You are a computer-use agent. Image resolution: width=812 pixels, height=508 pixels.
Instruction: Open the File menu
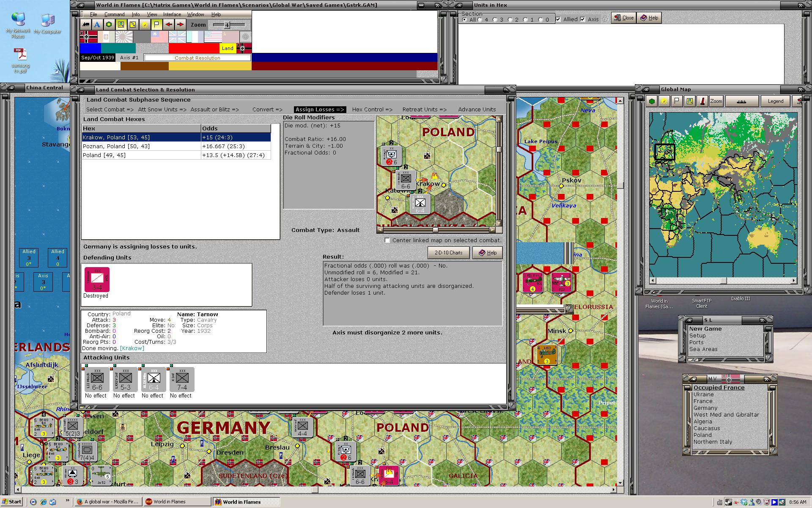[x=93, y=14]
